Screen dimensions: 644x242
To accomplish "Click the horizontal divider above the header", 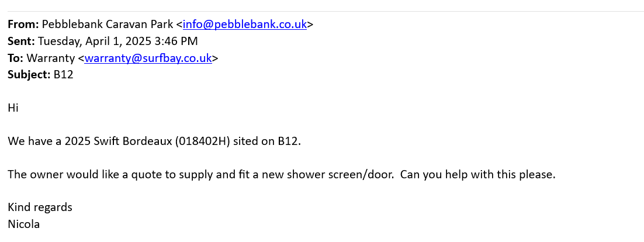I will [322, 11].
